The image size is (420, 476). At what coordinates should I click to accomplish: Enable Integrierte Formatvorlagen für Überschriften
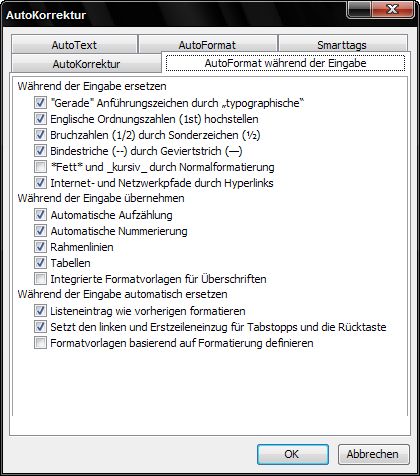click(40, 279)
